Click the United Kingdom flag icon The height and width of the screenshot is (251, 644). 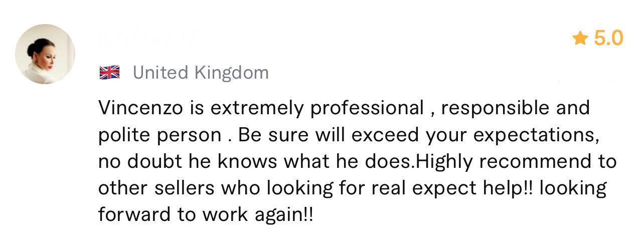pyautogui.click(x=109, y=73)
